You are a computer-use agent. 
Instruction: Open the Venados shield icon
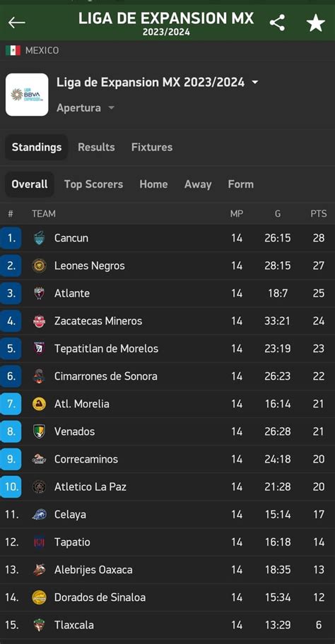click(x=39, y=431)
